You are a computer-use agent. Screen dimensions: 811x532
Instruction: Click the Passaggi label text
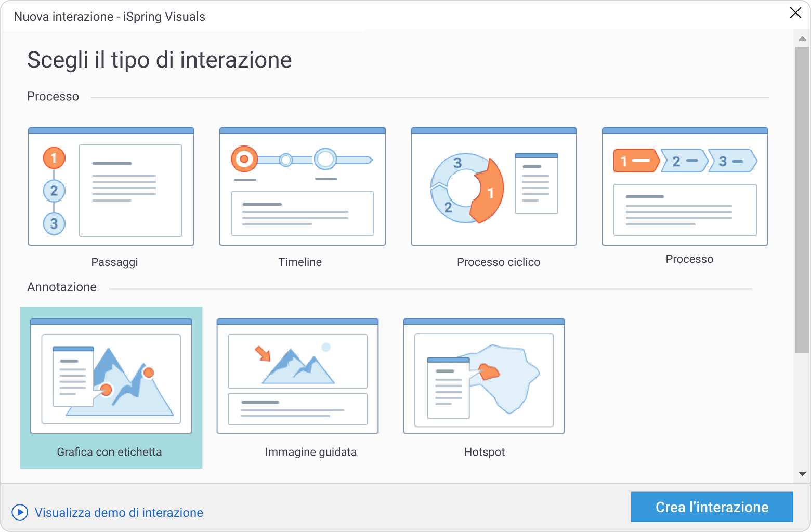[115, 262]
